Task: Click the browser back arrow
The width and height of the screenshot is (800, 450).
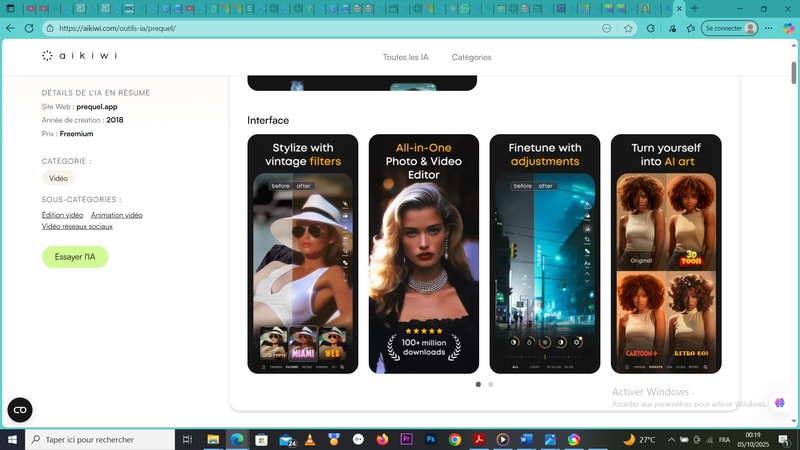Action: (x=11, y=28)
